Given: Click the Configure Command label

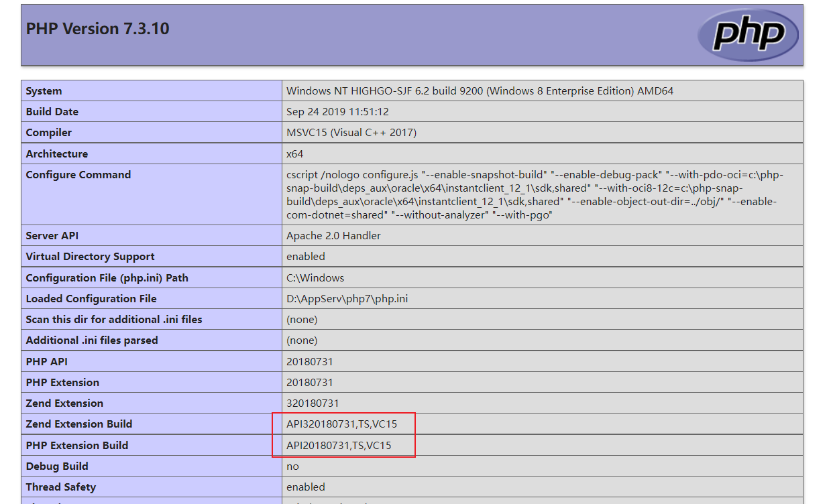Looking at the screenshot, I should [78, 174].
